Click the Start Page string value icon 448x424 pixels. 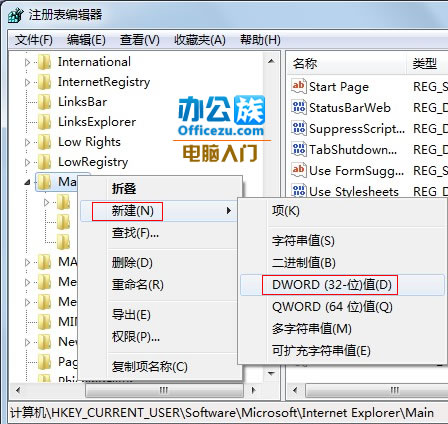pyautogui.click(x=299, y=86)
